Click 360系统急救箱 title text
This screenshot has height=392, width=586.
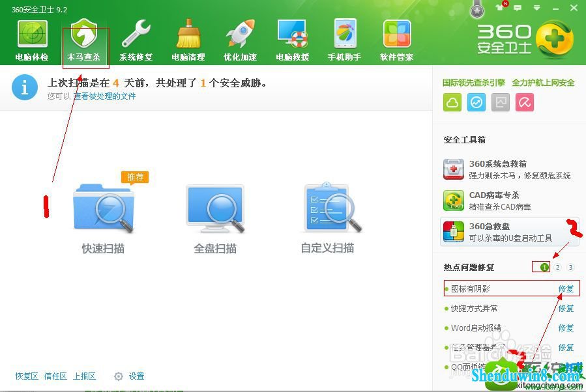(498, 164)
